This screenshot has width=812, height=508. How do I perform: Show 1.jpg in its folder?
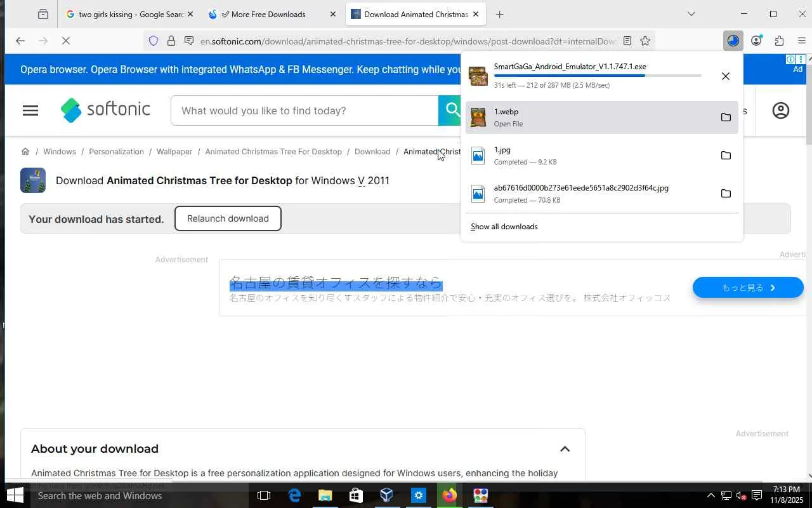726,155
